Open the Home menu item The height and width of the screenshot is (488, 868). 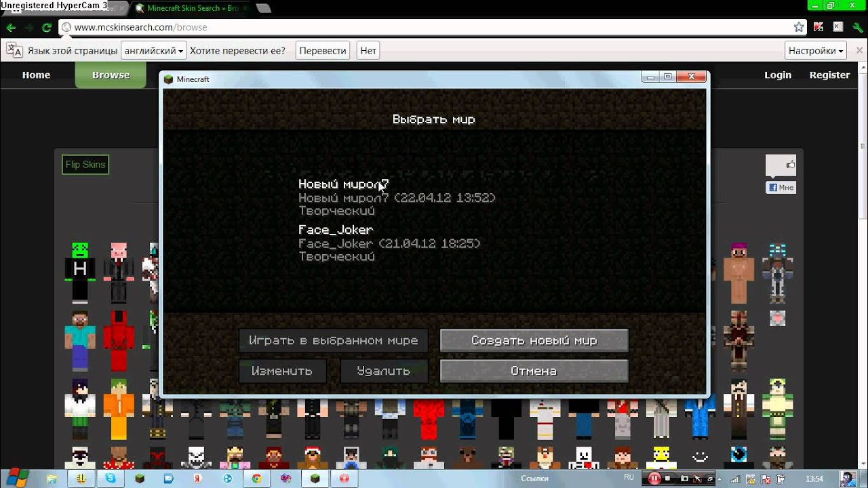[36, 75]
